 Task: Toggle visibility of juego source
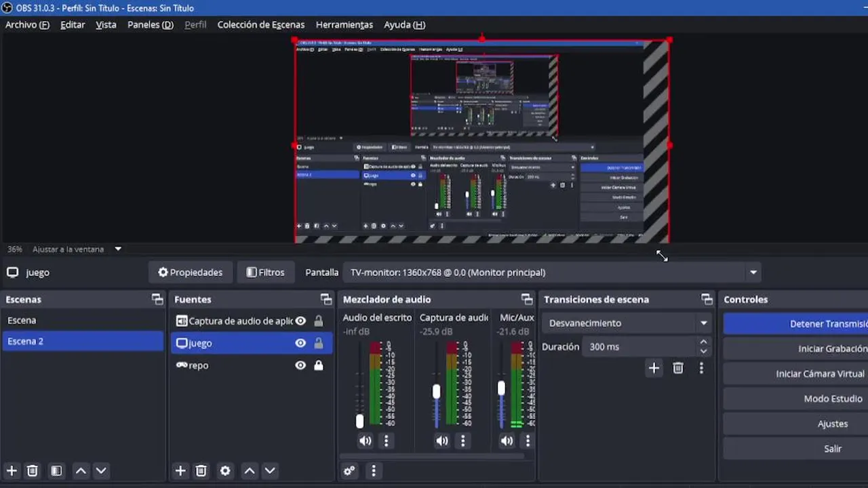[300, 343]
